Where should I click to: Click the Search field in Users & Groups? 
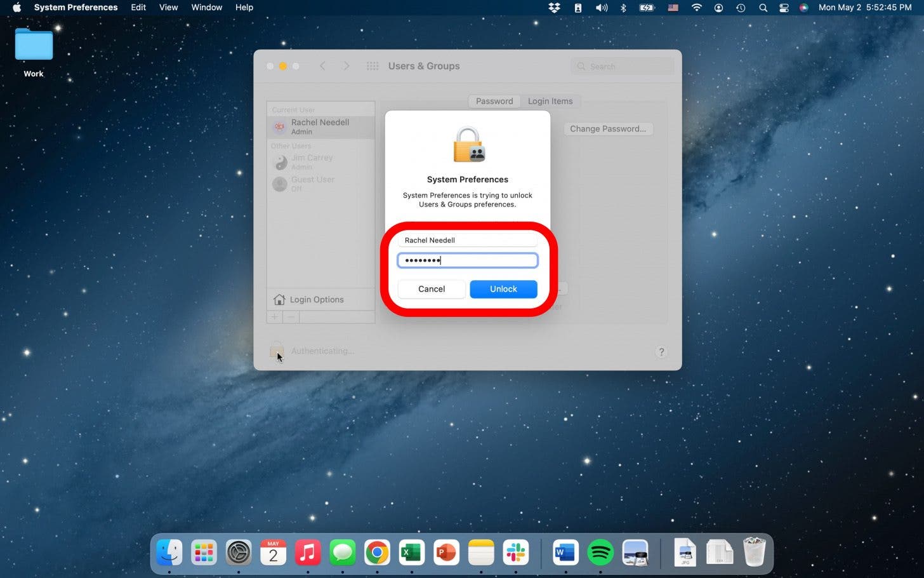tap(622, 66)
